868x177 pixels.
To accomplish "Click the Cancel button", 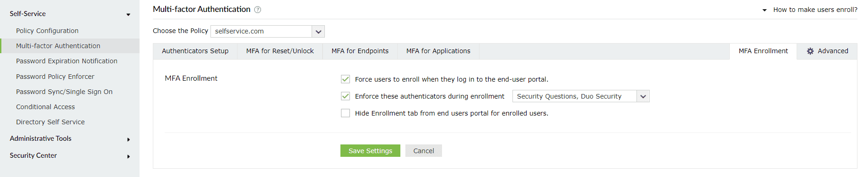I will point(424,151).
